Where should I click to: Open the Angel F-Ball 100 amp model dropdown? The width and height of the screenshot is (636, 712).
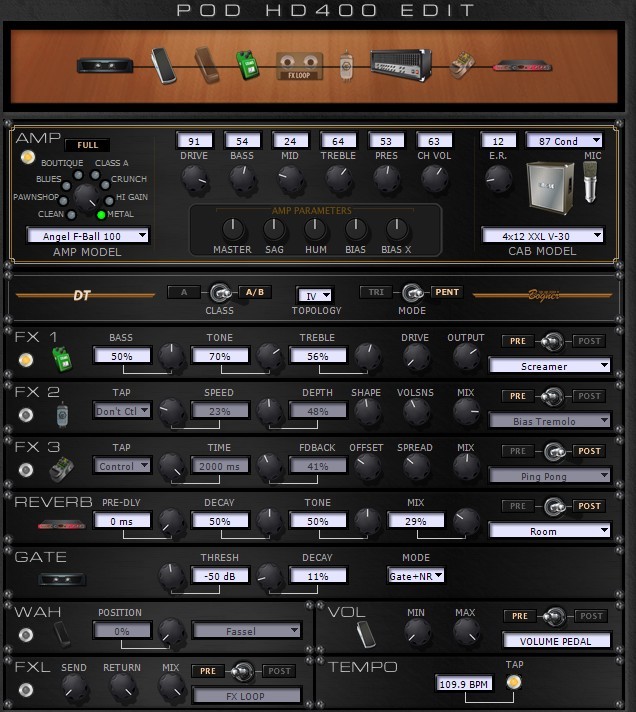[x=87, y=236]
